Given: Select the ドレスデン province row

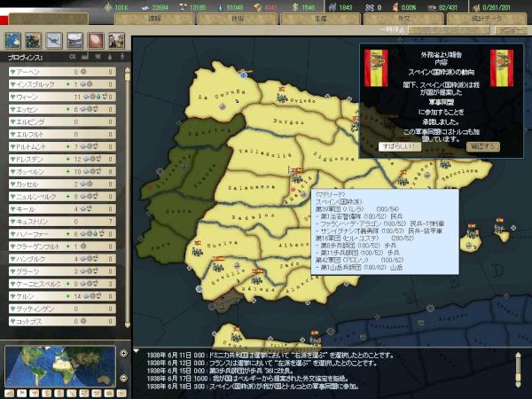Looking at the screenshot, I should [62, 159].
